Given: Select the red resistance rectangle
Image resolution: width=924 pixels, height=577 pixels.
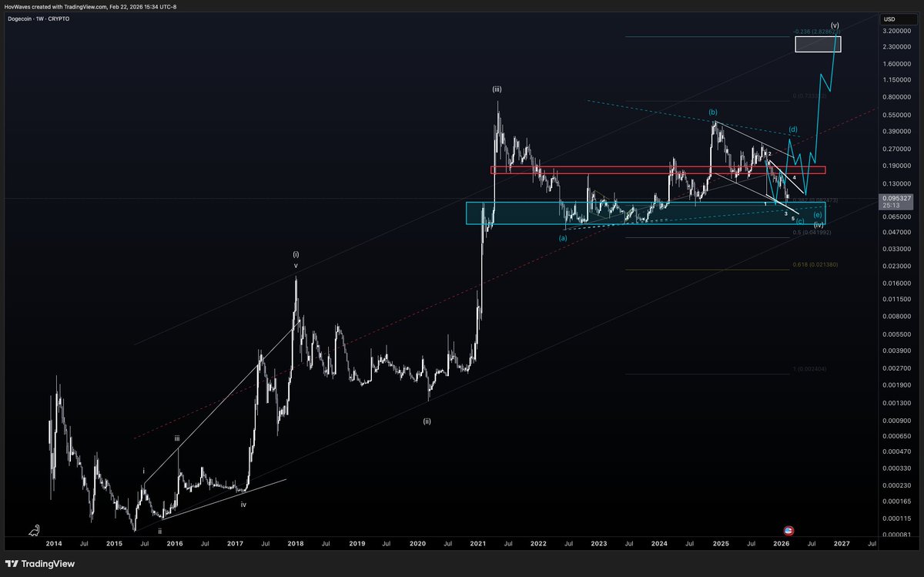Looking at the screenshot, I should [x=658, y=169].
